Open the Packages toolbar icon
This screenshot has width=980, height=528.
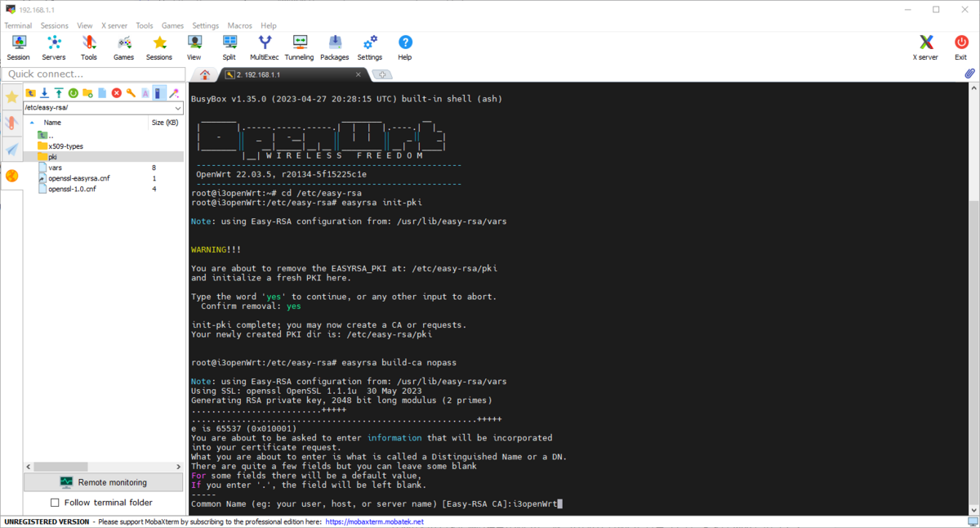pos(335,47)
